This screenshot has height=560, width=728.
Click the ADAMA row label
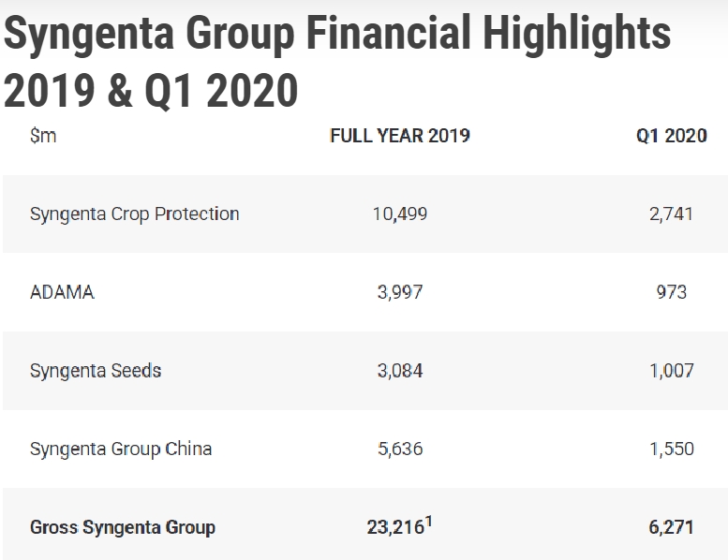pos(62,292)
